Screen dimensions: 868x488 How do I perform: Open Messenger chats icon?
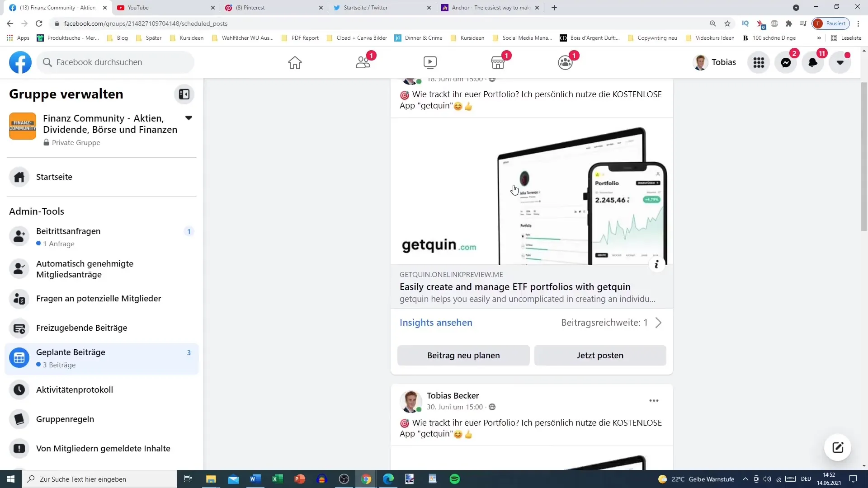[x=786, y=62]
